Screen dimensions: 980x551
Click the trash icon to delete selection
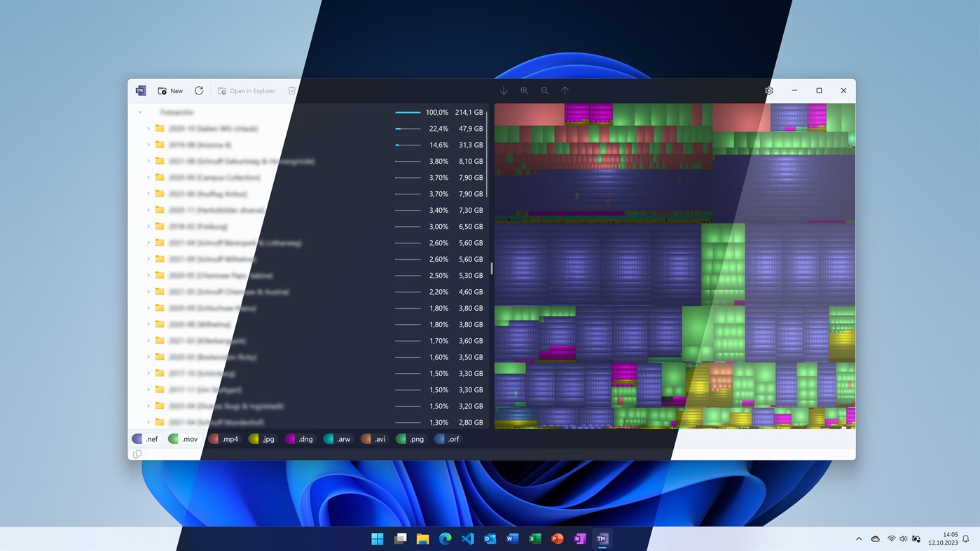[x=291, y=90]
